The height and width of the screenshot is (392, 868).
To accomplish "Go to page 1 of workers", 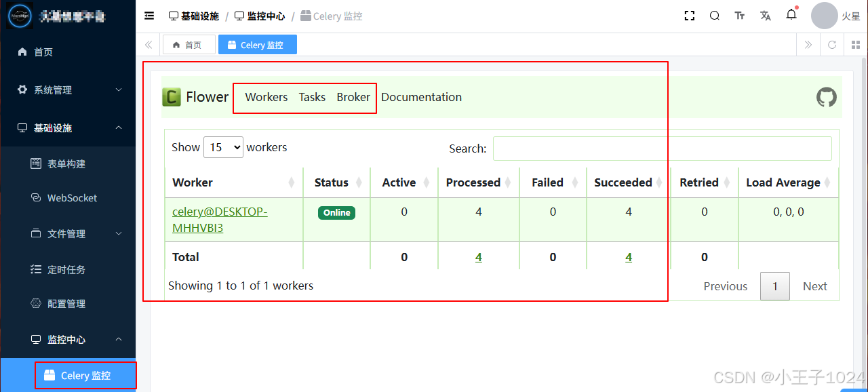I will pos(775,286).
